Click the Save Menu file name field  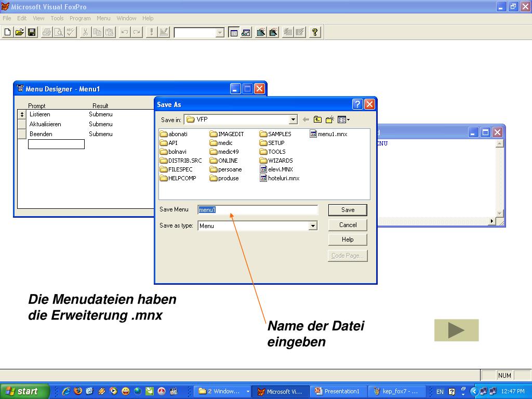(x=258, y=210)
